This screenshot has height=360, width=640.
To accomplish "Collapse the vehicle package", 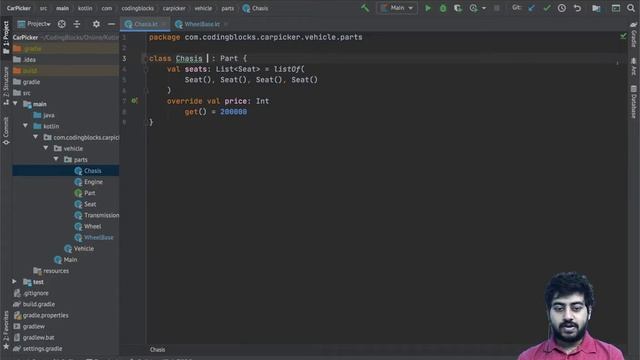I will click(46, 148).
